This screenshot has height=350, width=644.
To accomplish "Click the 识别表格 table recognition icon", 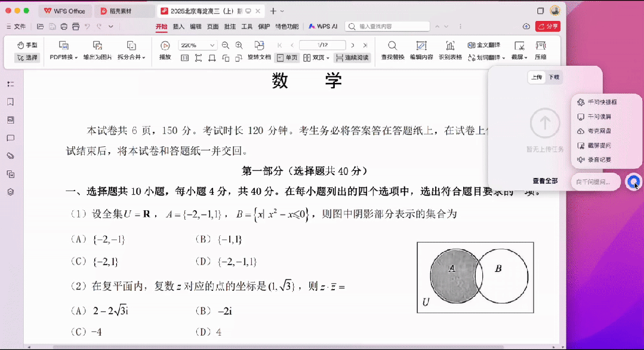I will 450,46.
